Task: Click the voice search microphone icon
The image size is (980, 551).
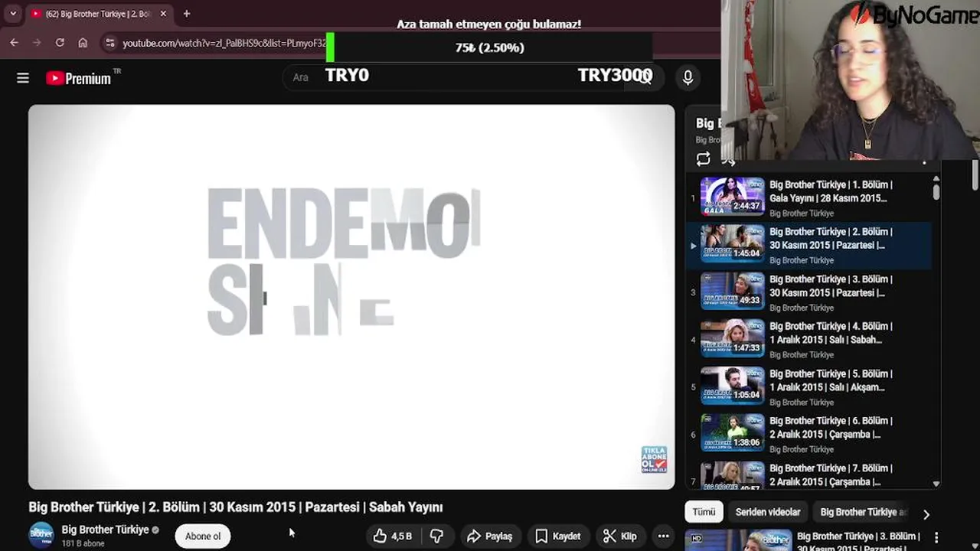Action: (x=688, y=77)
